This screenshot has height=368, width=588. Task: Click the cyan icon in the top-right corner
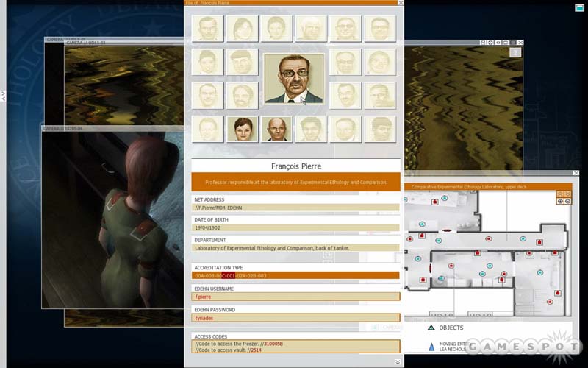click(579, 7)
